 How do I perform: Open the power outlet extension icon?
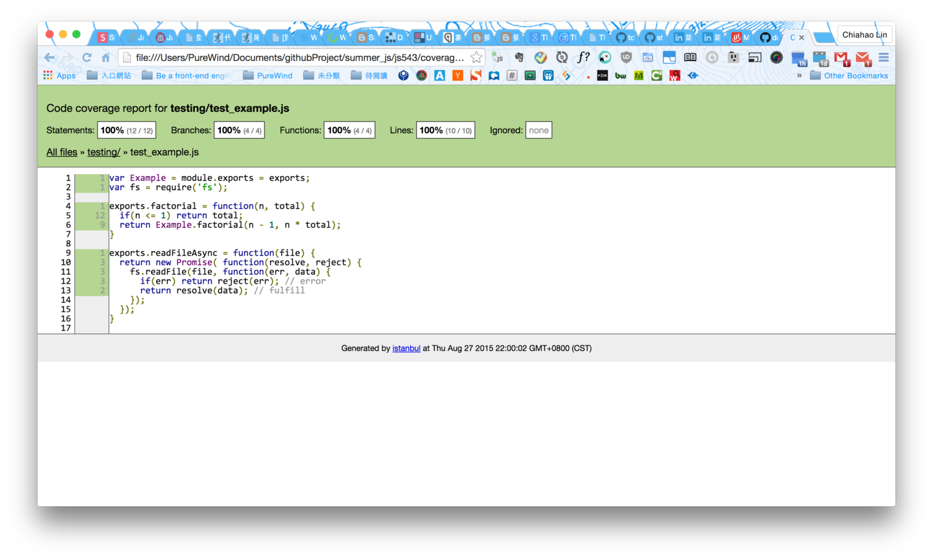733,58
